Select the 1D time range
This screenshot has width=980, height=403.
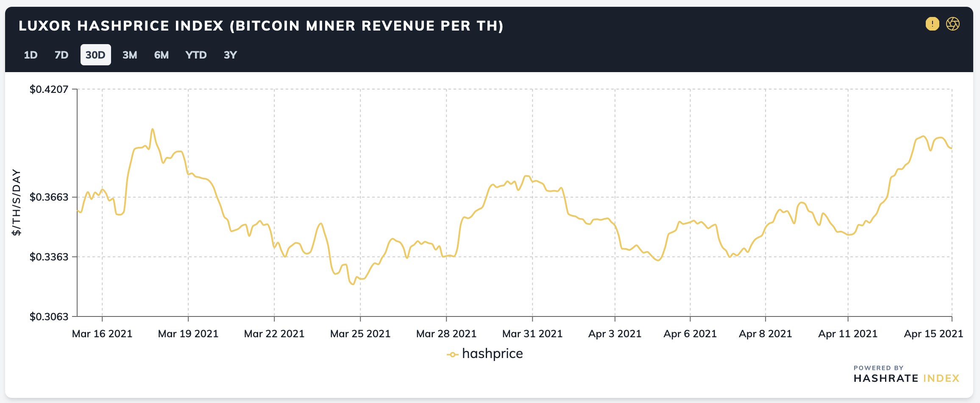click(x=31, y=55)
